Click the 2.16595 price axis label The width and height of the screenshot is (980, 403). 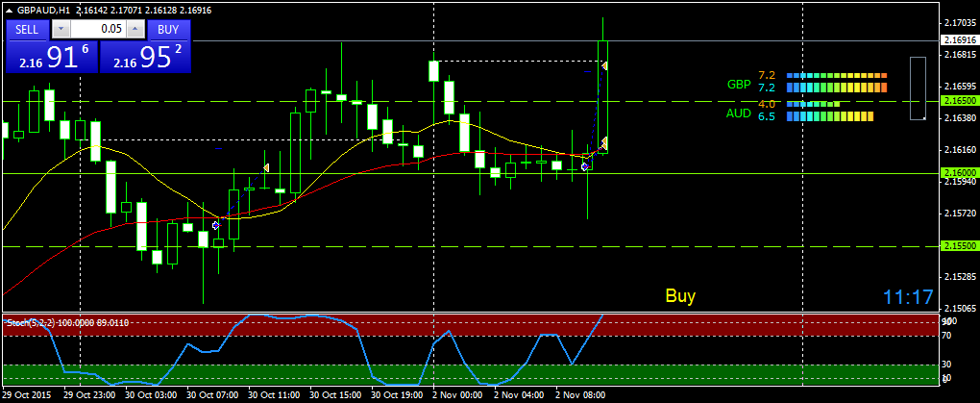coord(961,87)
